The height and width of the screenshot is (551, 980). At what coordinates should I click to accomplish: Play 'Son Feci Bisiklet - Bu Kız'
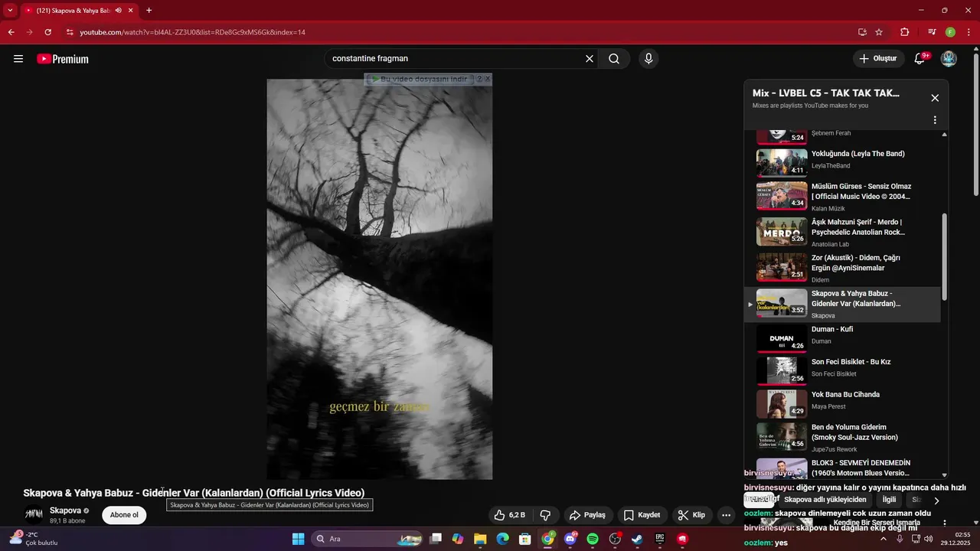tap(843, 372)
